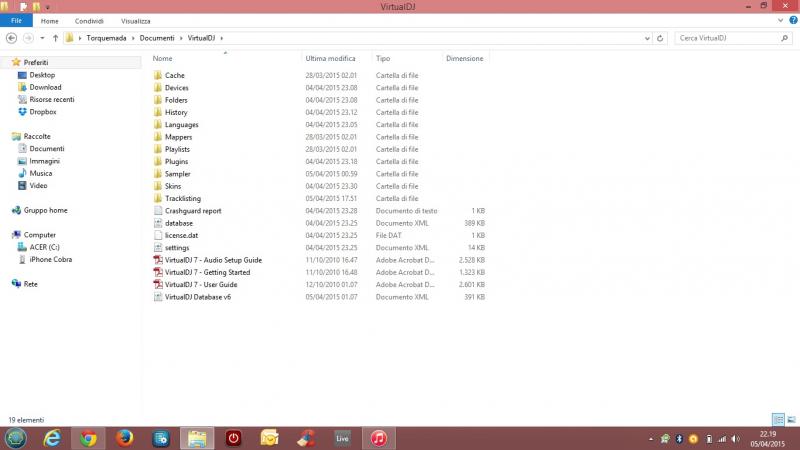Click Documenti in the address breadcrumb
Screen dimensions: 800x450
pyautogui.click(x=157, y=38)
